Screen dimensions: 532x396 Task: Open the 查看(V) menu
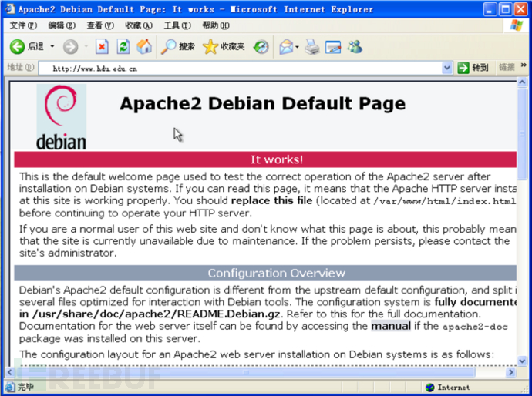pyautogui.click(x=100, y=25)
